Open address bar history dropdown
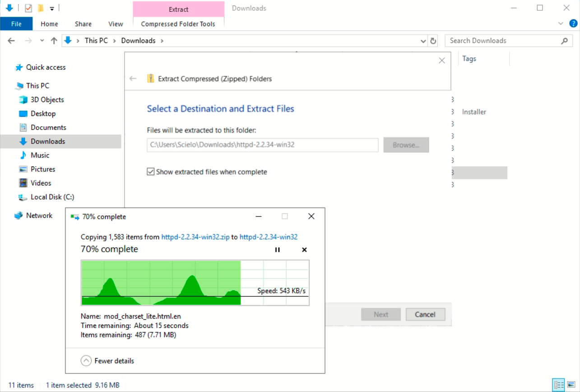Screen dimensions: 580x392 pos(423,41)
